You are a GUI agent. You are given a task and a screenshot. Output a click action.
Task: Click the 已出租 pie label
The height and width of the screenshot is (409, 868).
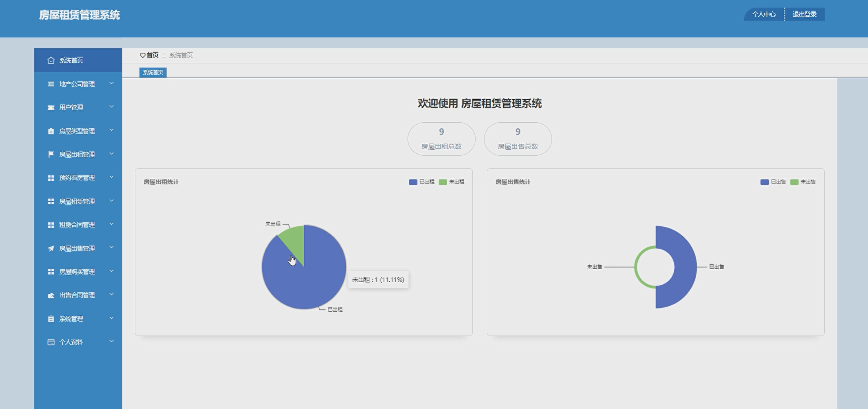(335, 309)
